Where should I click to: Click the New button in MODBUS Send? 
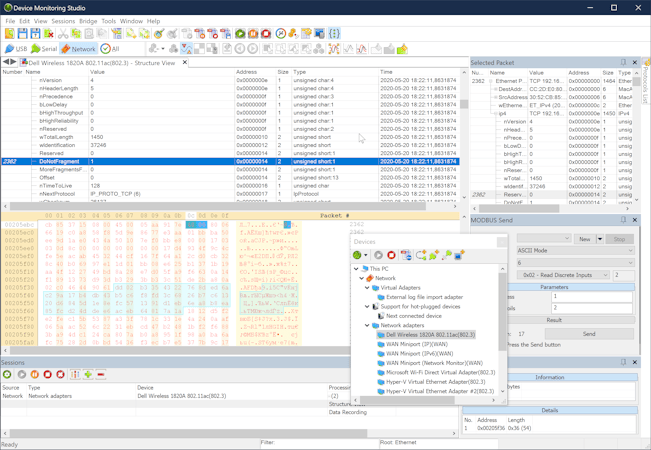[584, 239]
